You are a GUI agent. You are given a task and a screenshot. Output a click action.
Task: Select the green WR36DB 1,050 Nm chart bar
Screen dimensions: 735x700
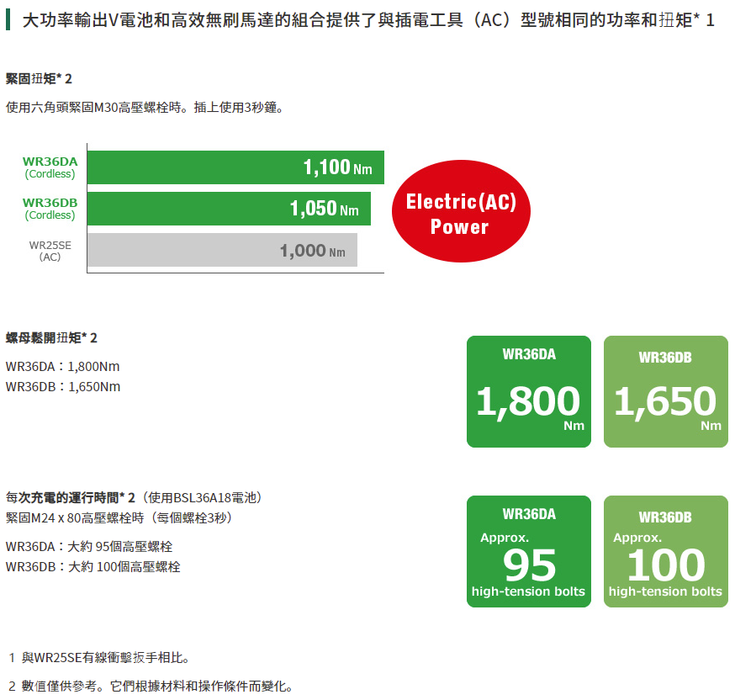(x=229, y=209)
